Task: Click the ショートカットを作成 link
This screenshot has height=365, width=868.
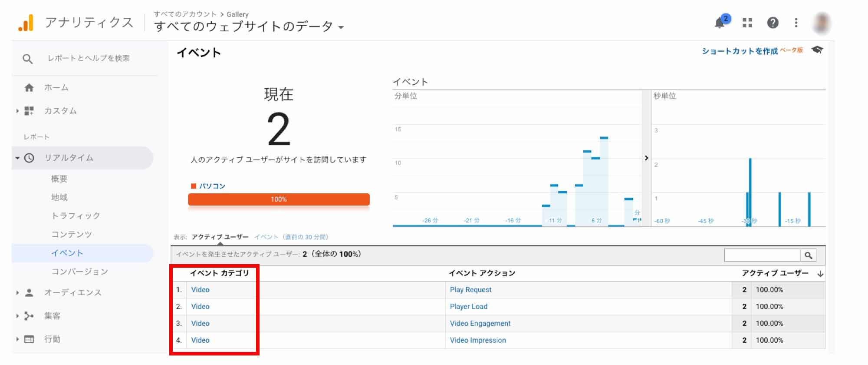Action: click(740, 51)
